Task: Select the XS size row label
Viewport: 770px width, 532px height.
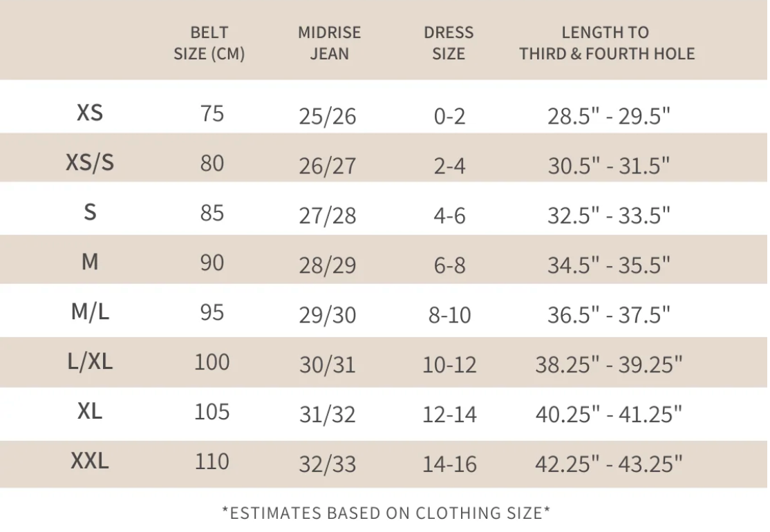Action: point(90,113)
